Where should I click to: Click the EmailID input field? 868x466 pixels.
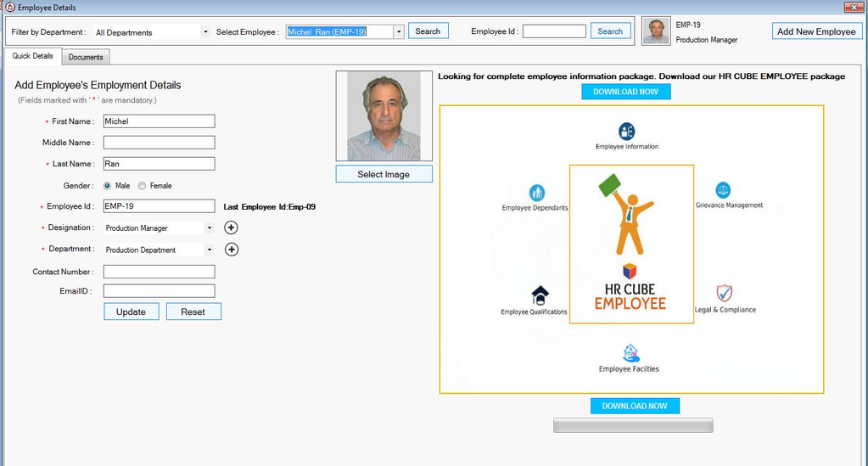(159, 291)
